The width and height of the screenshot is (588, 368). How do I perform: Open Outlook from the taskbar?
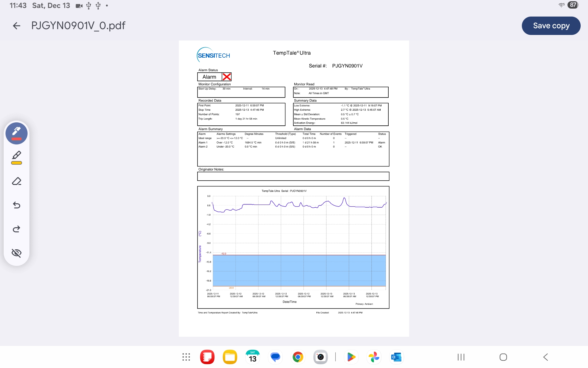point(396,357)
